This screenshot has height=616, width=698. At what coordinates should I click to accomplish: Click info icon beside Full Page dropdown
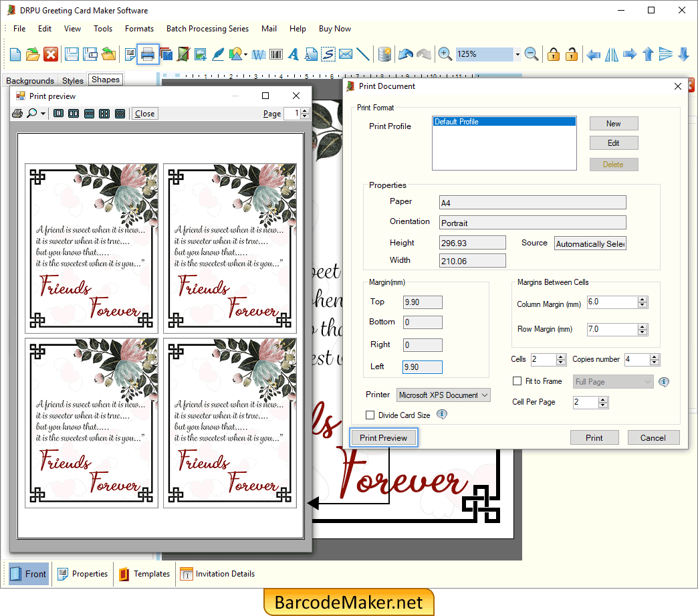[664, 382]
